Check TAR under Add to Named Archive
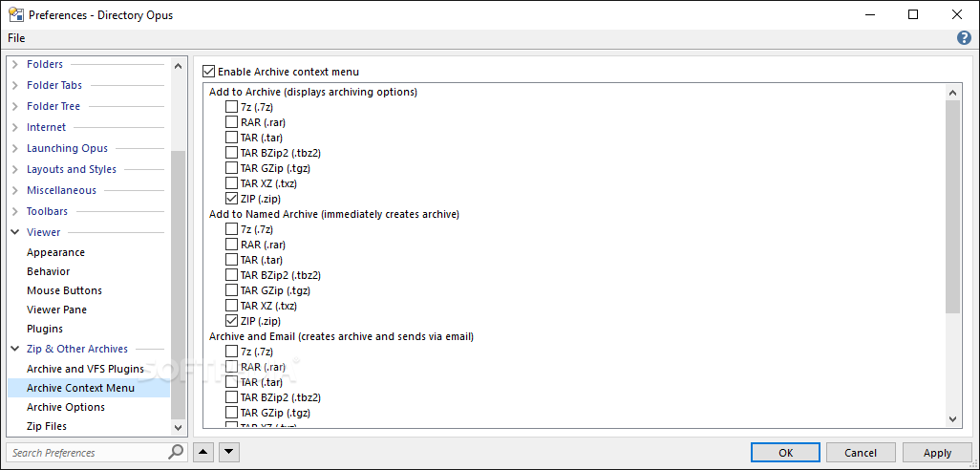The height and width of the screenshot is (470, 980). [232, 260]
